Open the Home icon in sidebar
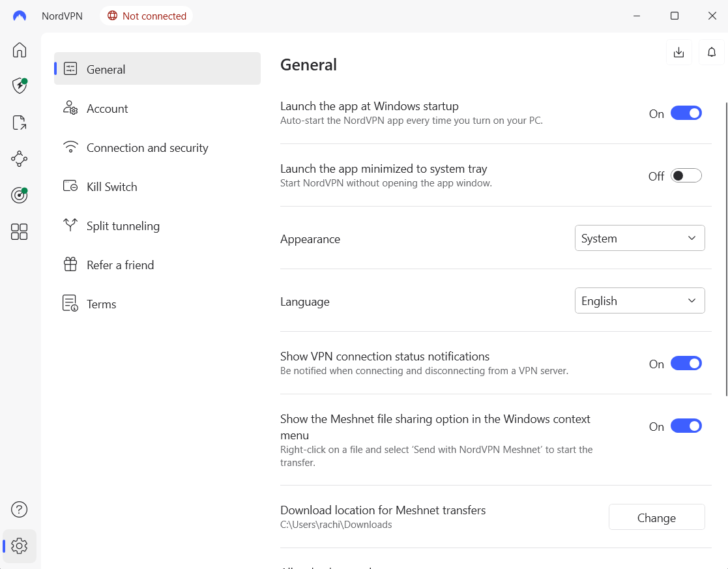The image size is (728, 569). (x=20, y=50)
